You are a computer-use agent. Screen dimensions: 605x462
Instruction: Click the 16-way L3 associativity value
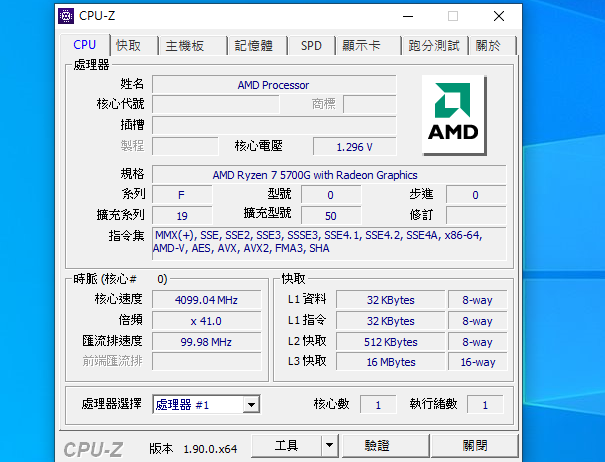coord(477,362)
